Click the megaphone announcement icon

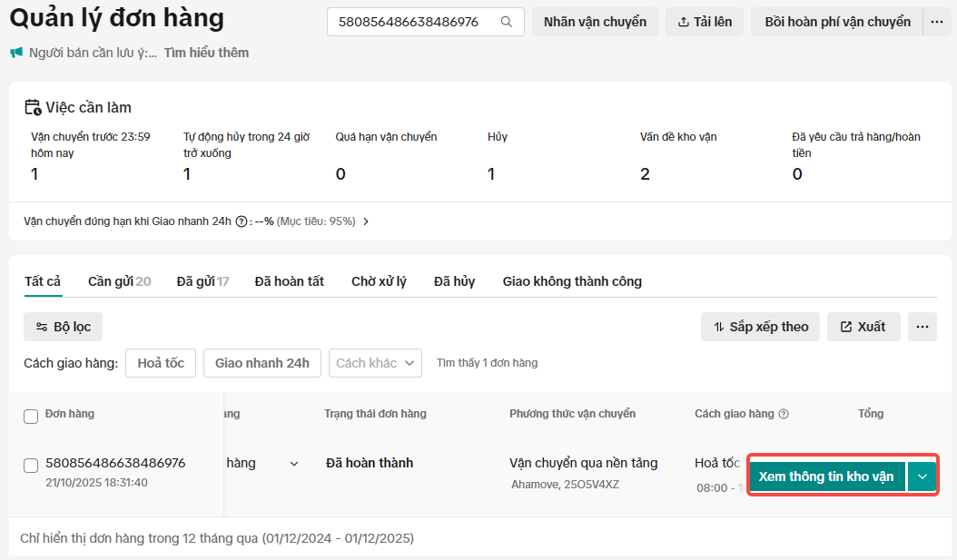(x=16, y=53)
